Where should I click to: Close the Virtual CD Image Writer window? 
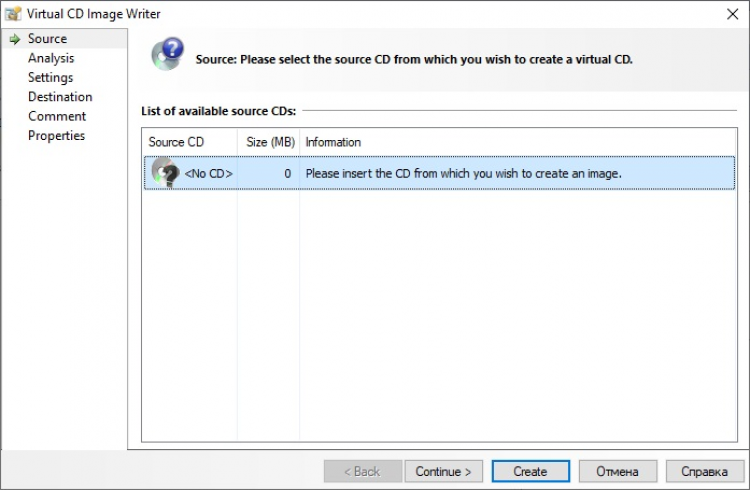coord(732,14)
